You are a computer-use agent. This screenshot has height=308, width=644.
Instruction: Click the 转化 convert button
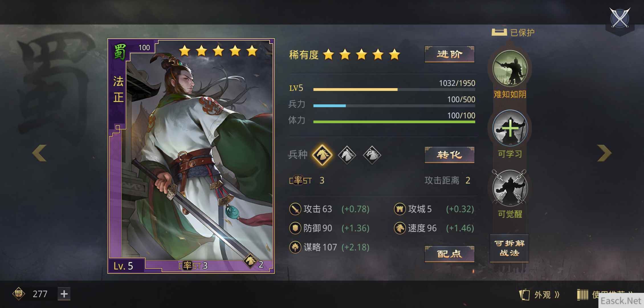tap(449, 155)
